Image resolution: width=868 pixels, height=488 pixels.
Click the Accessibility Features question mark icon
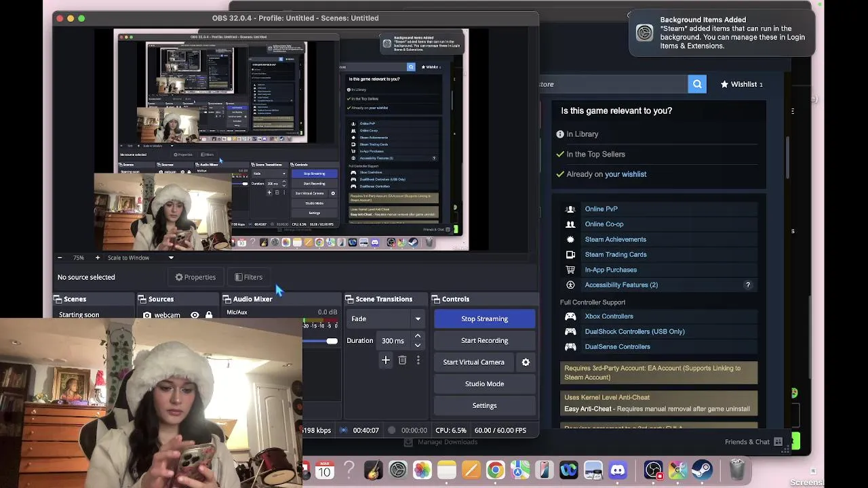click(748, 285)
